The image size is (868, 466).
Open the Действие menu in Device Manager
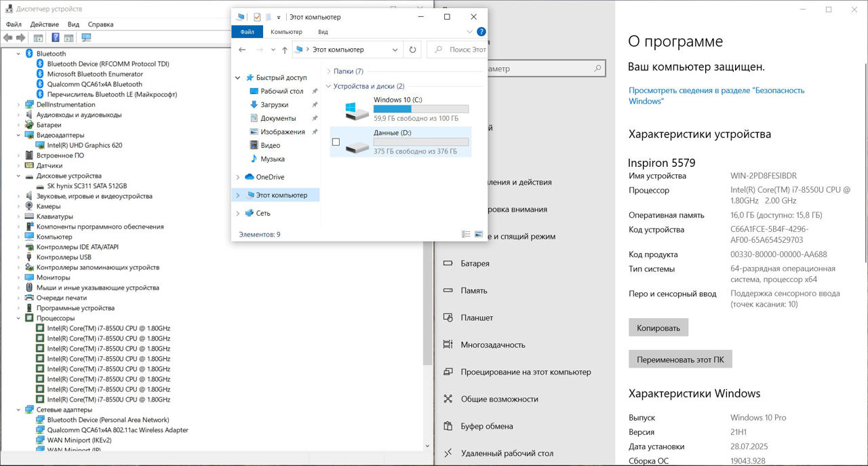pyautogui.click(x=44, y=24)
